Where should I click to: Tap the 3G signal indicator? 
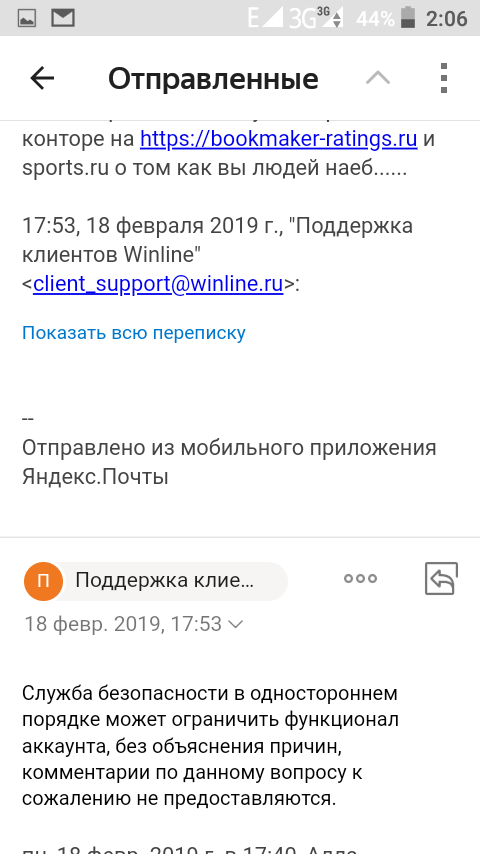tap(316, 18)
